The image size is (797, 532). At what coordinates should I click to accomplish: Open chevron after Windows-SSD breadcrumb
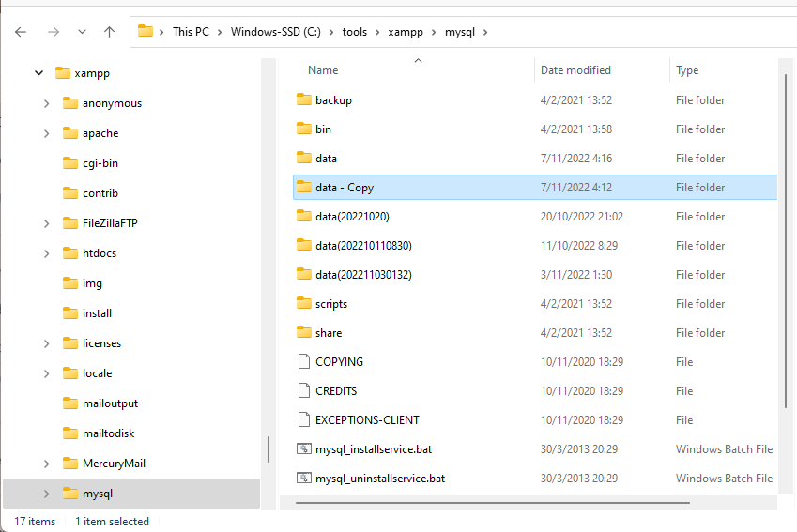click(331, 33)
